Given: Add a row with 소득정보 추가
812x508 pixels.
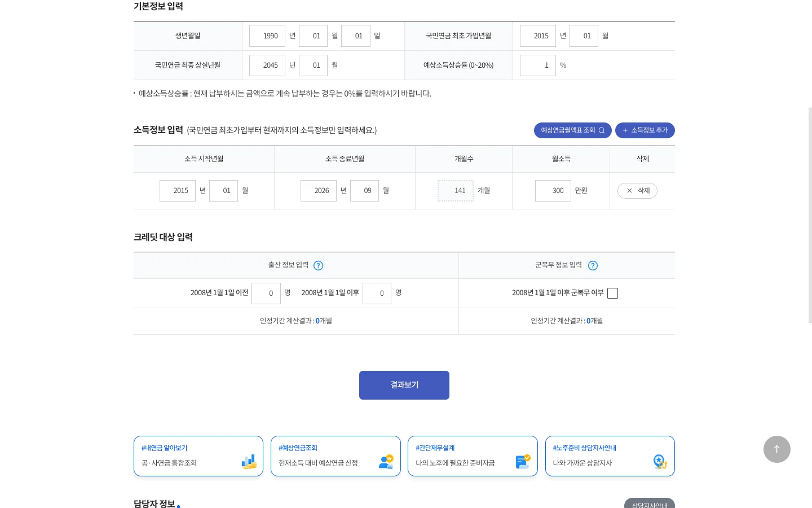Looking at the screenshot, I should tap(645, 130).
